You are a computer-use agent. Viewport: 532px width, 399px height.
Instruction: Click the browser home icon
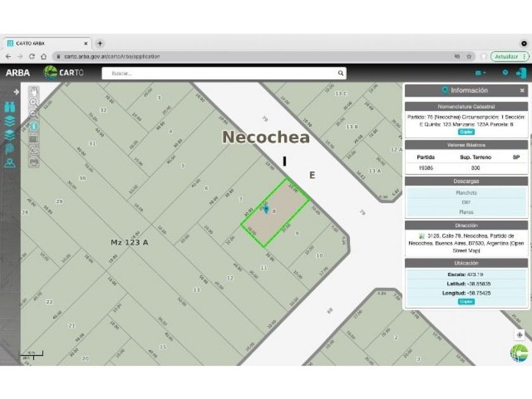44,56
